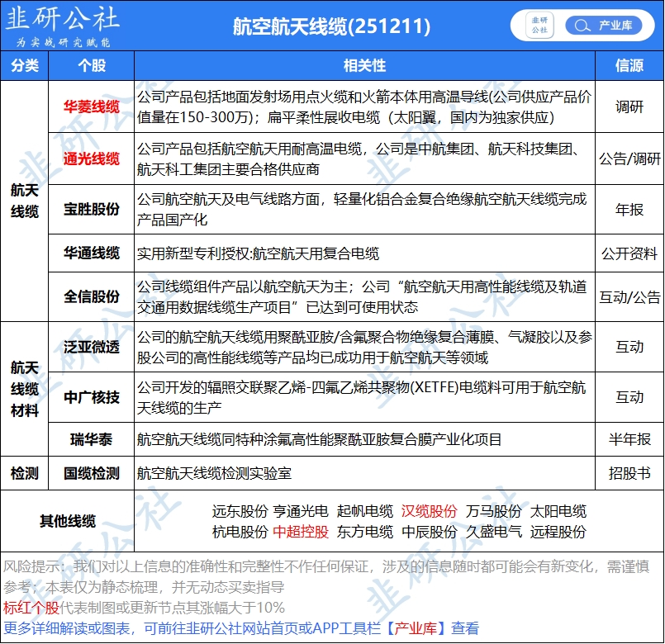Click the 检测 category cell

pos(25,473)
